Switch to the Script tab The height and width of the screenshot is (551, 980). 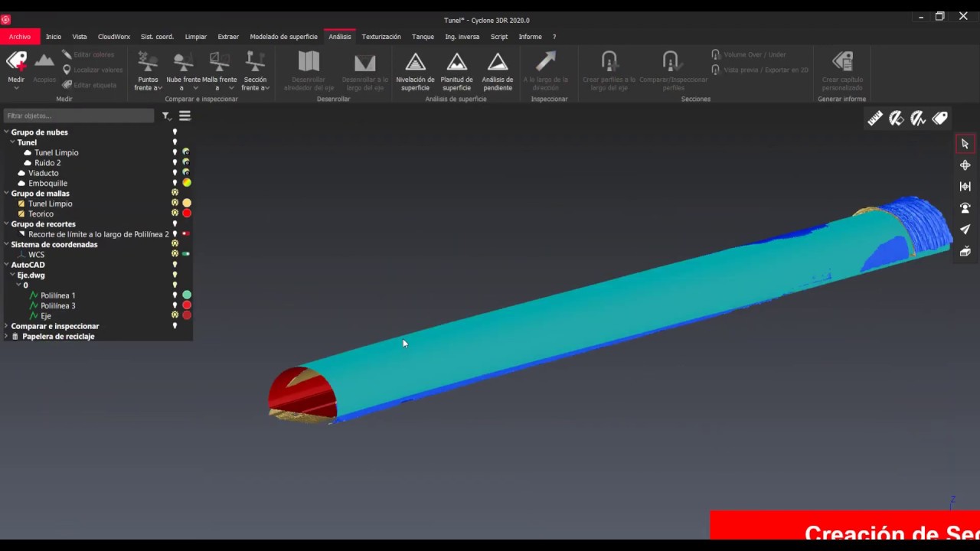[x=499, y=37]
